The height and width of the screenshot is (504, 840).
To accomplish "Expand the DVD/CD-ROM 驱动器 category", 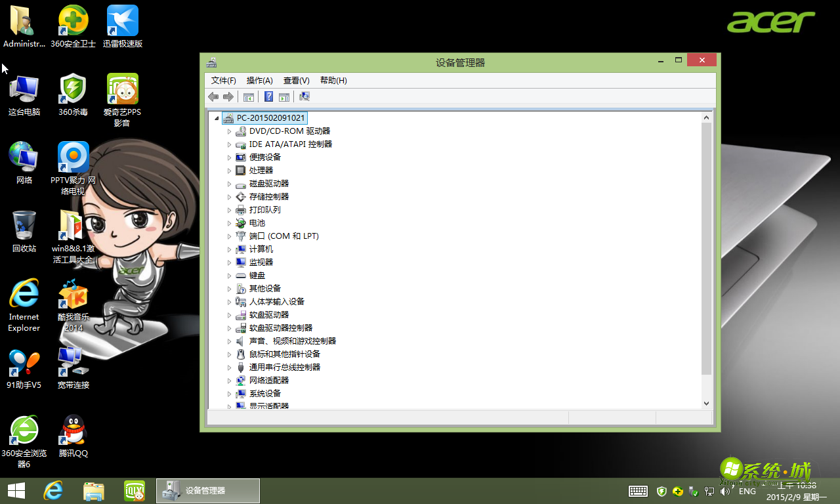I will tap(230, 131).
